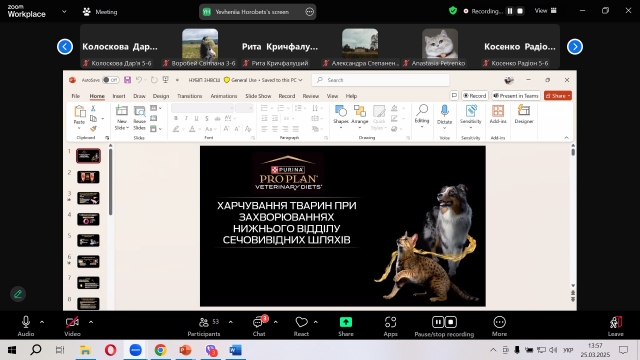
Task: Show previous participants with left arrow
Action: pyautogui.click(x=65, y=47)
